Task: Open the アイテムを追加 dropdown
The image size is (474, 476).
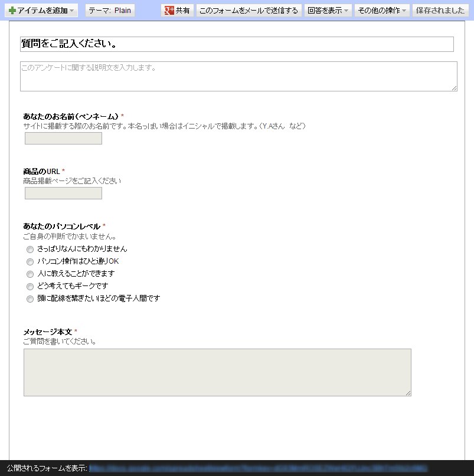Action: (x=41, y=10)
